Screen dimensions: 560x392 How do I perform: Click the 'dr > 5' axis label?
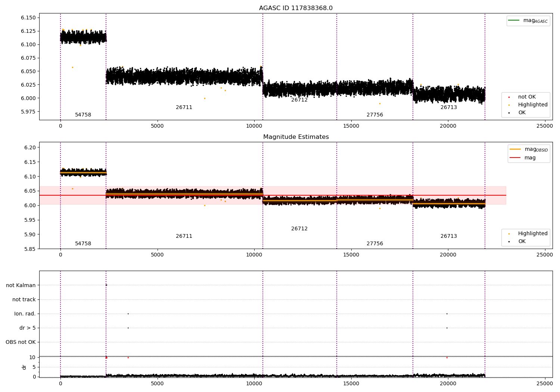click(28, 328)
